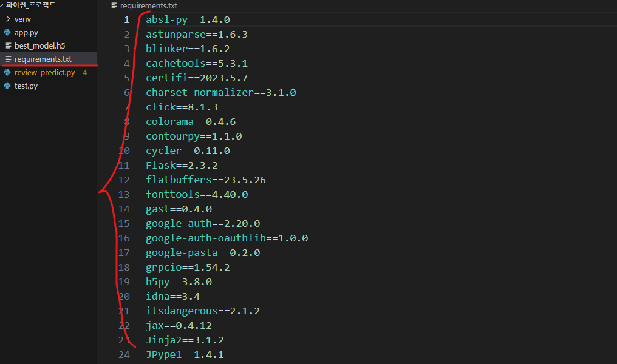Place cursor on absl-py==1.4.0 line
Viewport: 617px width, 364px height.
188,19
